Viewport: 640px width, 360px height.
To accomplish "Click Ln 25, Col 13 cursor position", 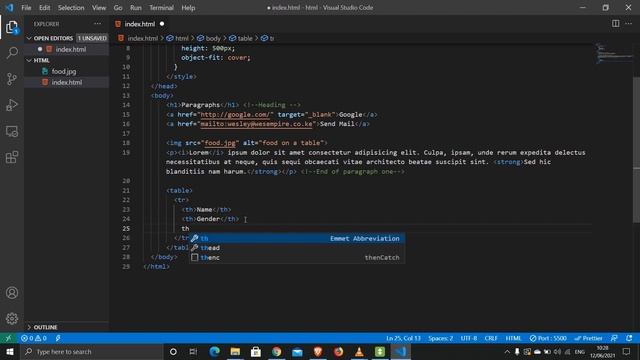I will coord(403,338).
